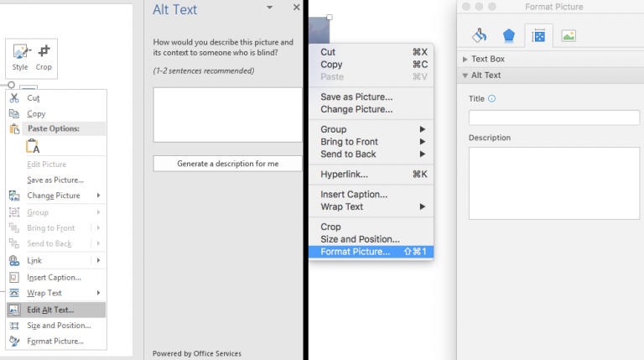Click the Style picture icon

(x=20, y=53)
